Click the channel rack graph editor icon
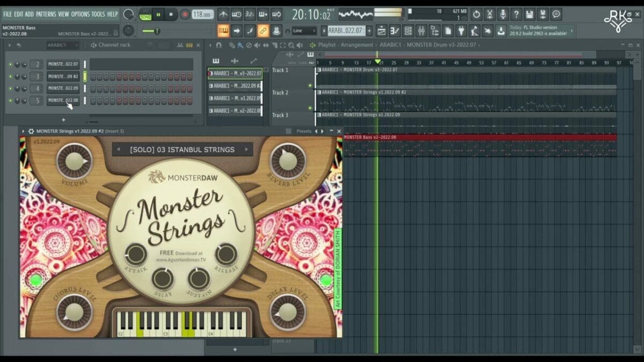Image resolution: width=644 pixels, height=362 pixels. [179, 46]
